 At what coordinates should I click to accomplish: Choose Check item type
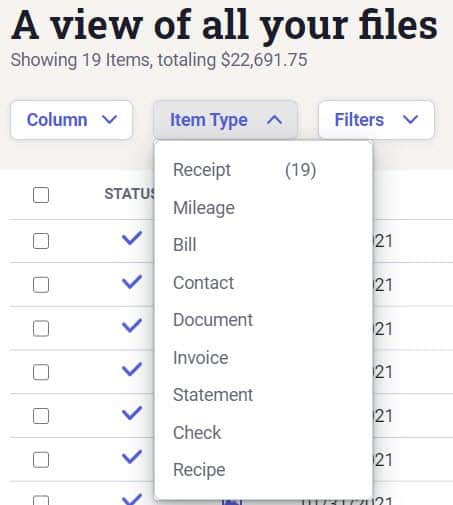(x=263, y=433)
